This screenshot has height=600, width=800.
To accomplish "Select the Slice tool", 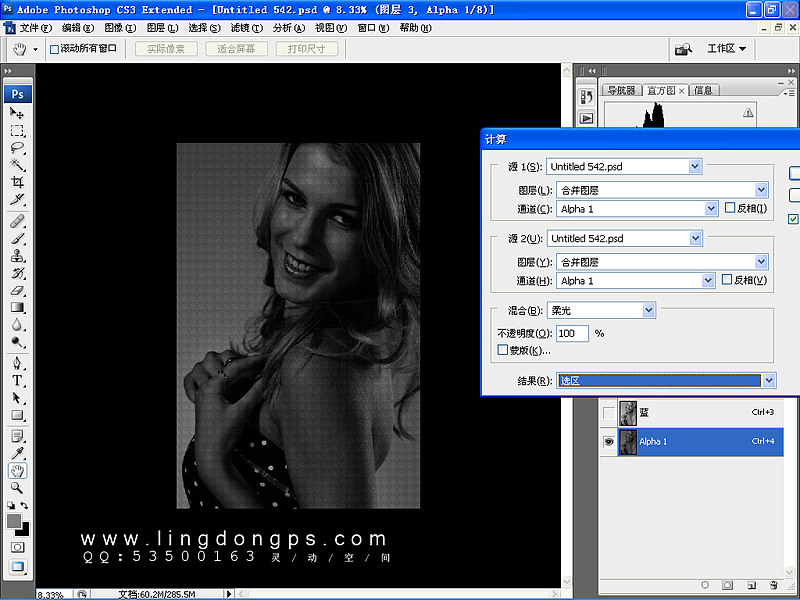I will (17, 199).
